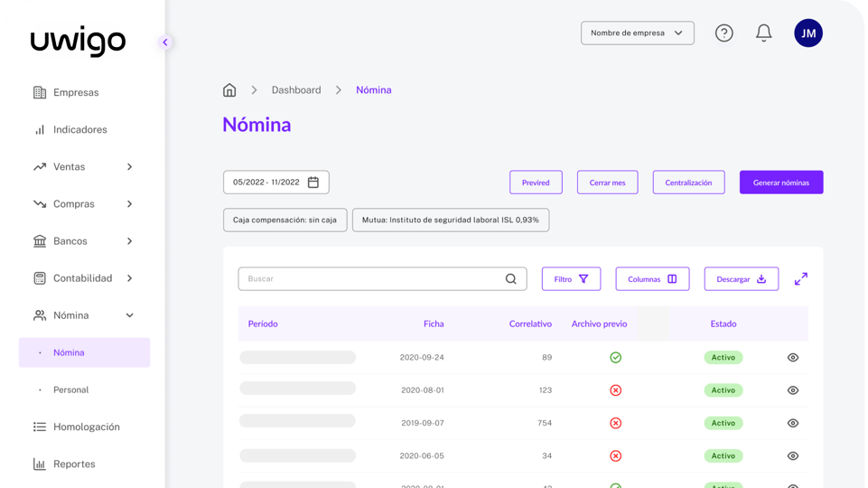Click the Generar nóminas button
Image resolution: width=868 pixels, height=488 pixels.
pyautogui.click(x=780, y=183)
